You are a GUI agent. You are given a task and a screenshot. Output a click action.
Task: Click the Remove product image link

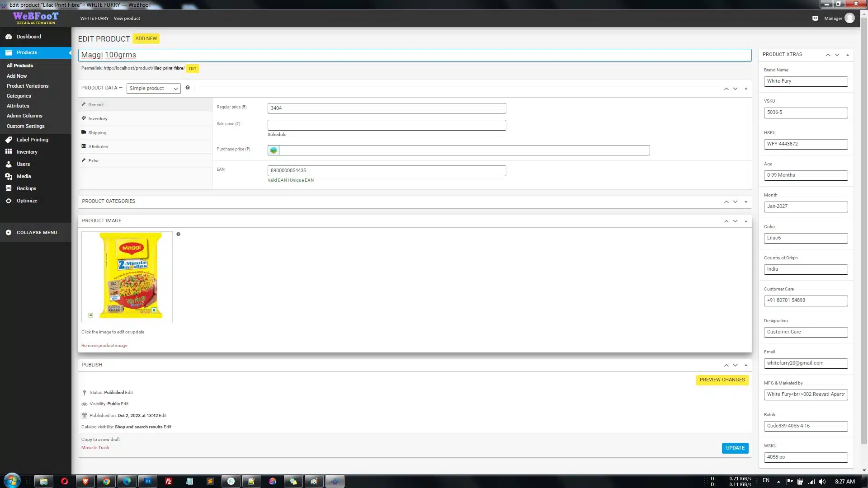pyautogui.click(x=104, y=346)
